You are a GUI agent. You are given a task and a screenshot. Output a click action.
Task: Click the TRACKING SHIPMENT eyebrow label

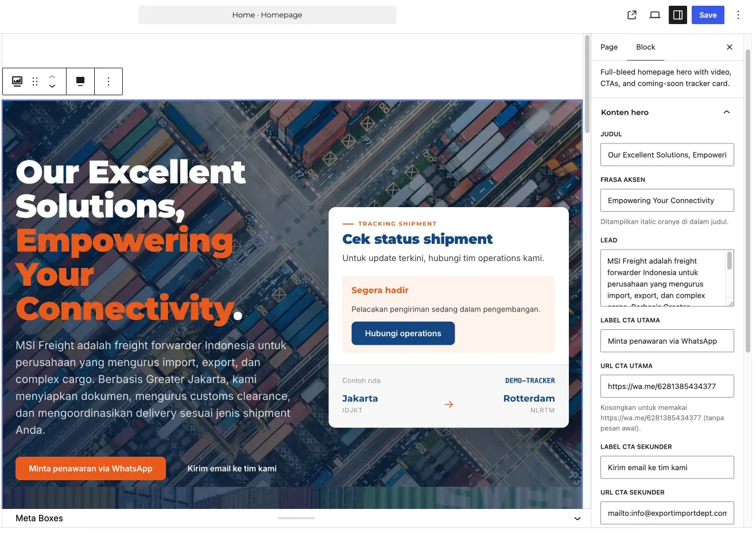pos(397,224)
